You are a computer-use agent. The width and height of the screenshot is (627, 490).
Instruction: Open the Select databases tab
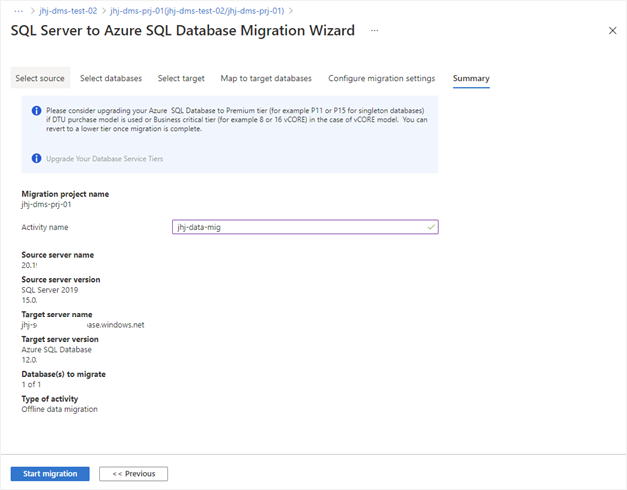[x=111, y=78]
